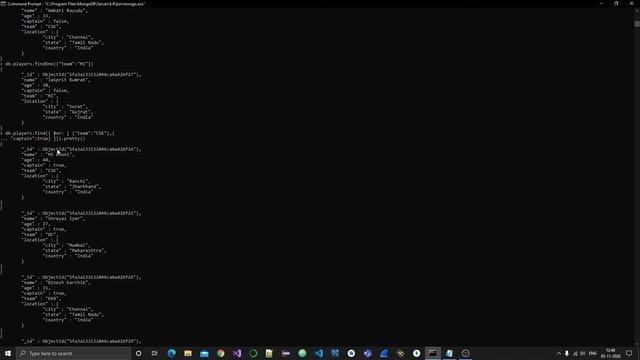Click the city value 'Surat'

pos(77,107)
